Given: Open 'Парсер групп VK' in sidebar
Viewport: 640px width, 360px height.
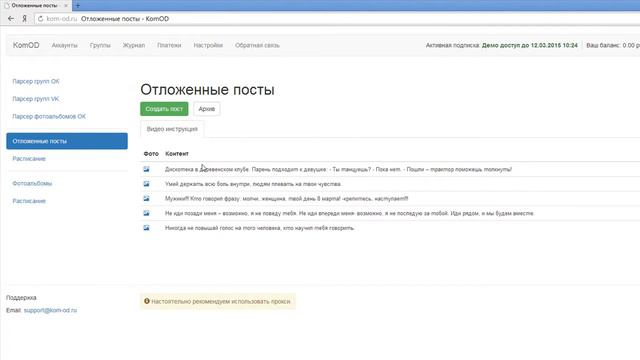Looking at the screenshot, I should [x=36, y=99].
